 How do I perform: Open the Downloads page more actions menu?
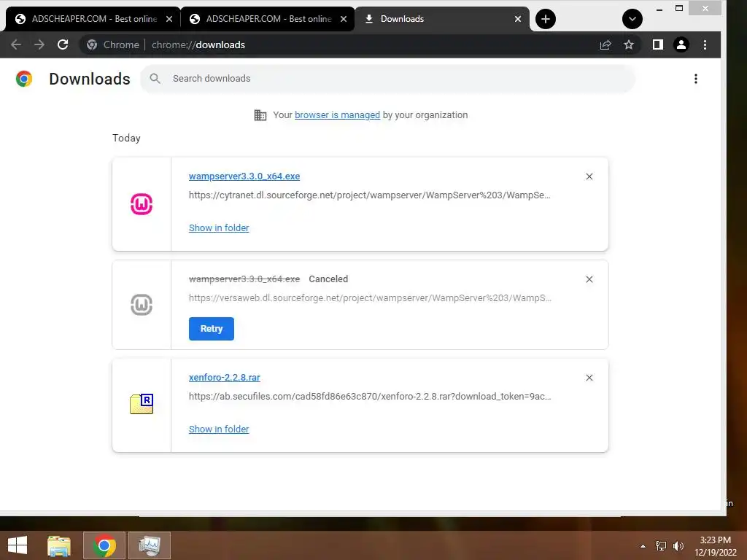[696, 79]
